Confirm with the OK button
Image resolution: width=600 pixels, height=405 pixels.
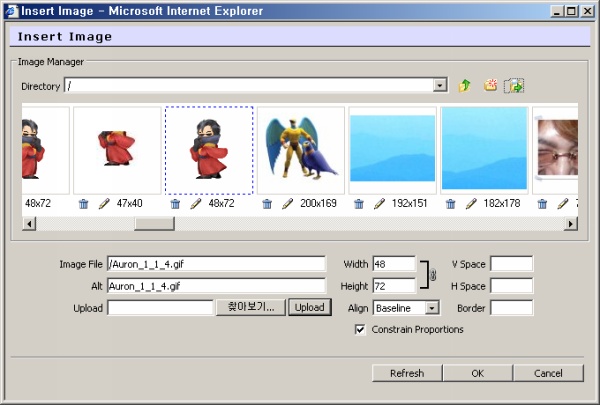[x=478, y=373]
